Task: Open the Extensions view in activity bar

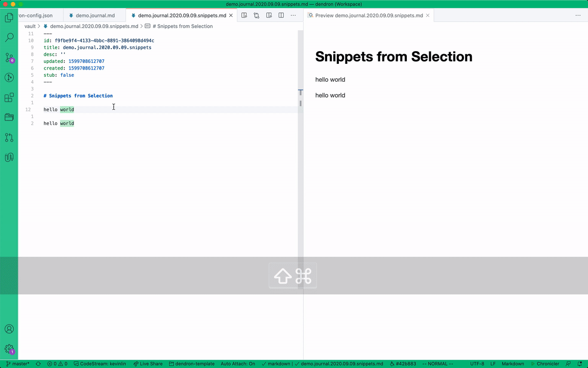Action: 9,98
